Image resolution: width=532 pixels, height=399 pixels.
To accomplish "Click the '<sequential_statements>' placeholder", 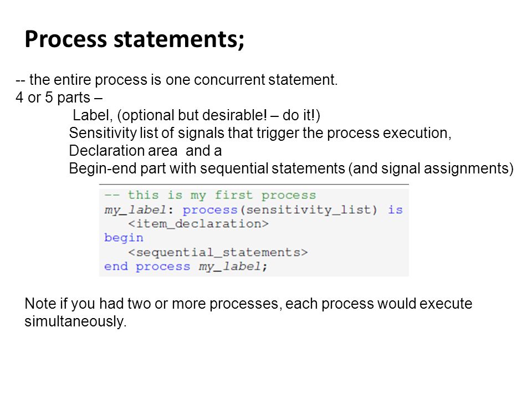I will [218, 253].
